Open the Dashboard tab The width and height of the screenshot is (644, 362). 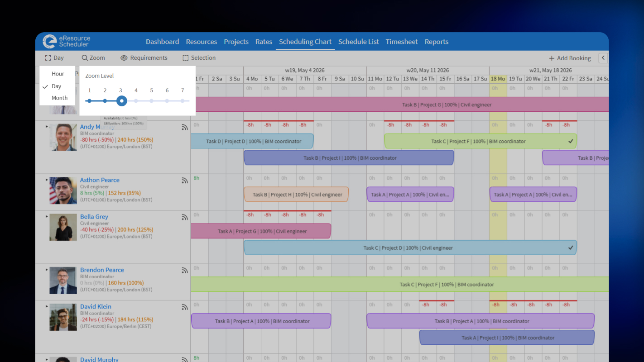click(x=162, y=42)
